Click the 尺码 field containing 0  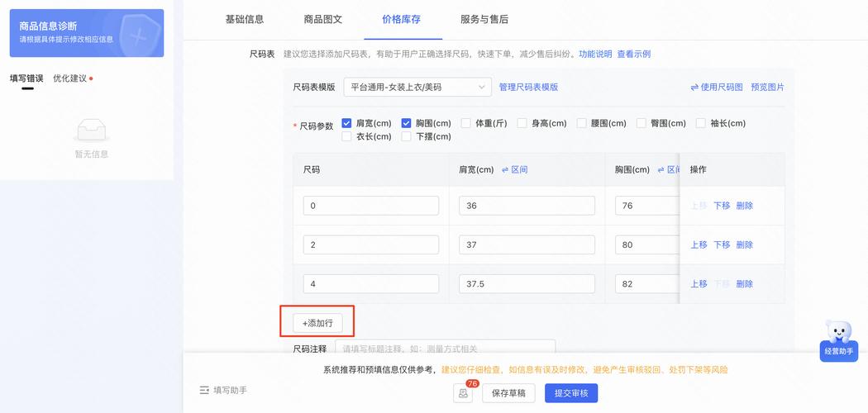[x=371, y=206]
